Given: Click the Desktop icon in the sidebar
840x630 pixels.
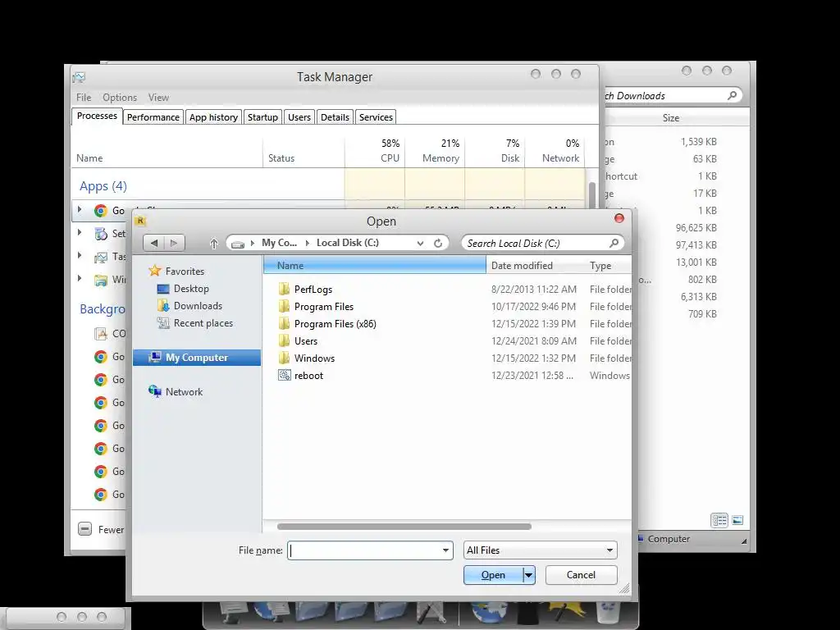Looking at the screenshot, I should coord(163,289).
